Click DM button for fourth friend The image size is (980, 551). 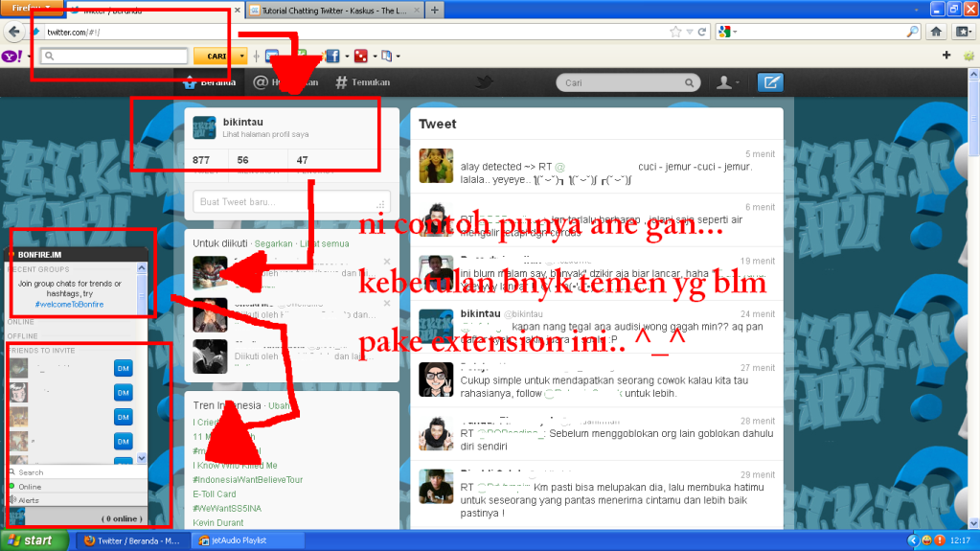click(124, 442)
